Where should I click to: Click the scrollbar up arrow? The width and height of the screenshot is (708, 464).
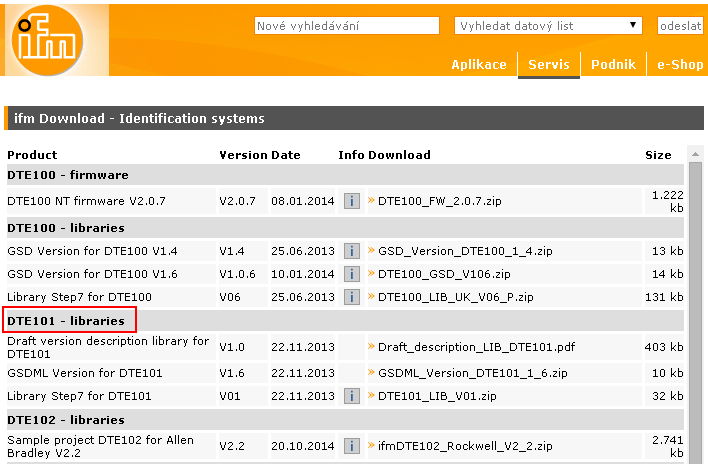pyautogui.click(x=695, y=154)
